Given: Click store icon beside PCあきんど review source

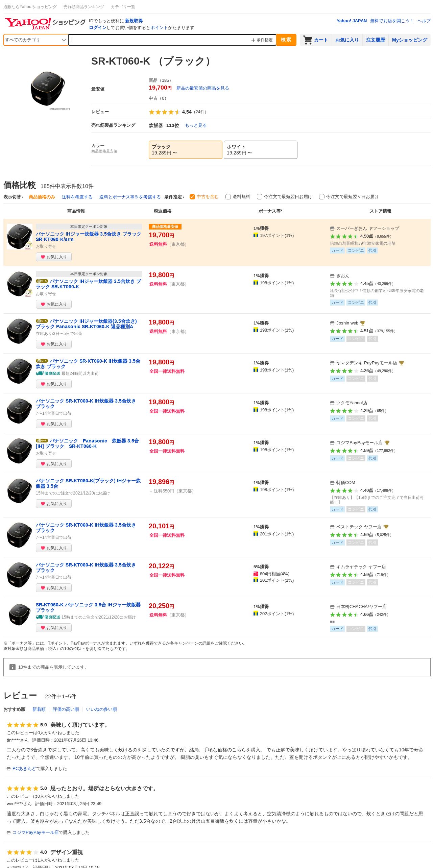Looking at the screenshot, I should pyautogui.click(x=9, y=769).
